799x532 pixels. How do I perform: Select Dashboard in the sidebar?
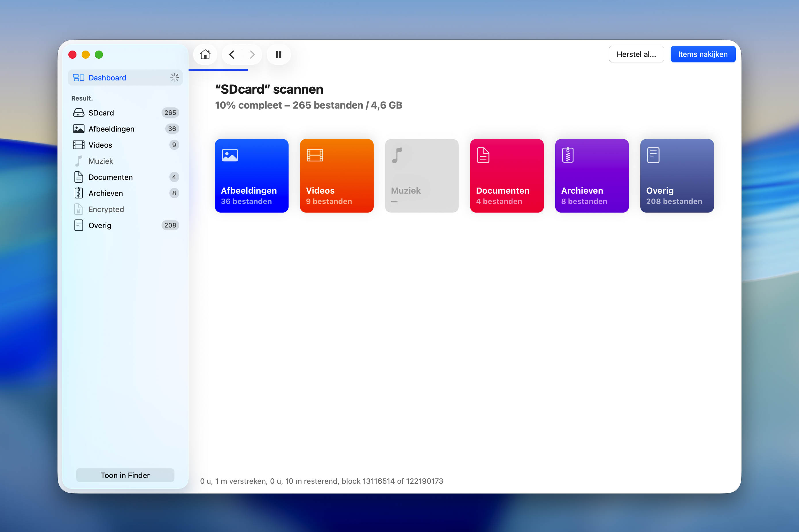125,78
